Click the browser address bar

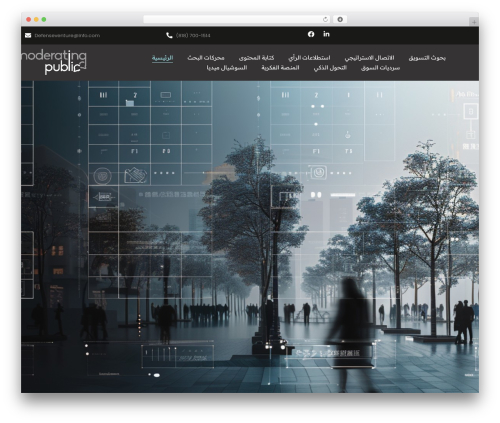[x=237, y=20]
